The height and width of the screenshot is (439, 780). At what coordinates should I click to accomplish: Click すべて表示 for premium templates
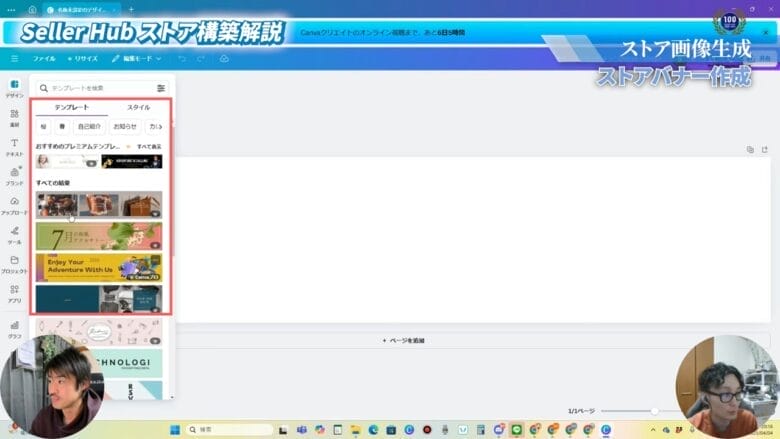coord(149,147)
